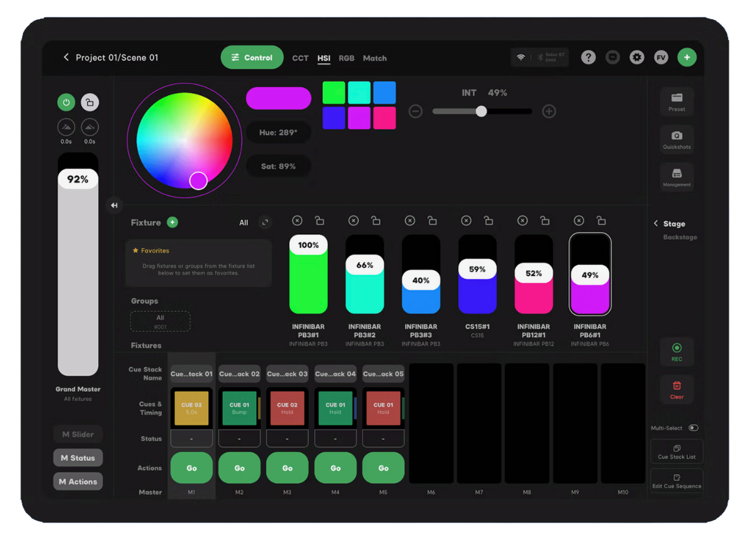
Task: Click the green plus icon in top bar
Action: tap(686, 57)
